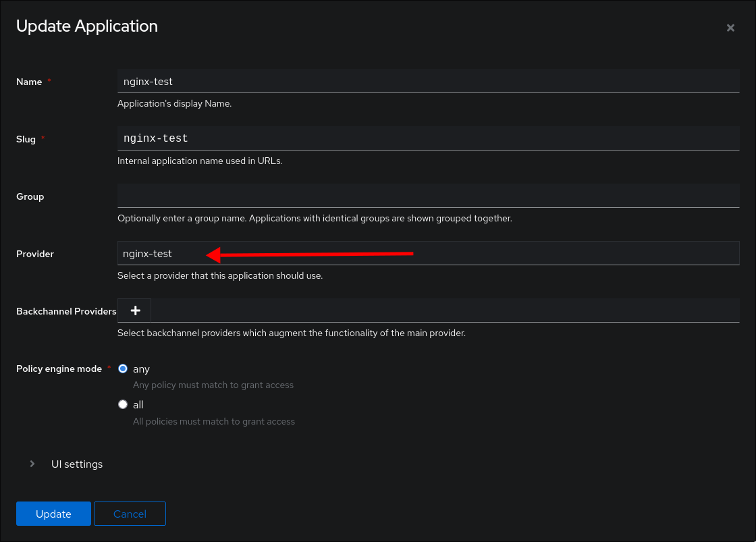Screen dimensions: 756x542
Task: Click 'Internal application name used in URLs.' text
Action: coord(200,161)
